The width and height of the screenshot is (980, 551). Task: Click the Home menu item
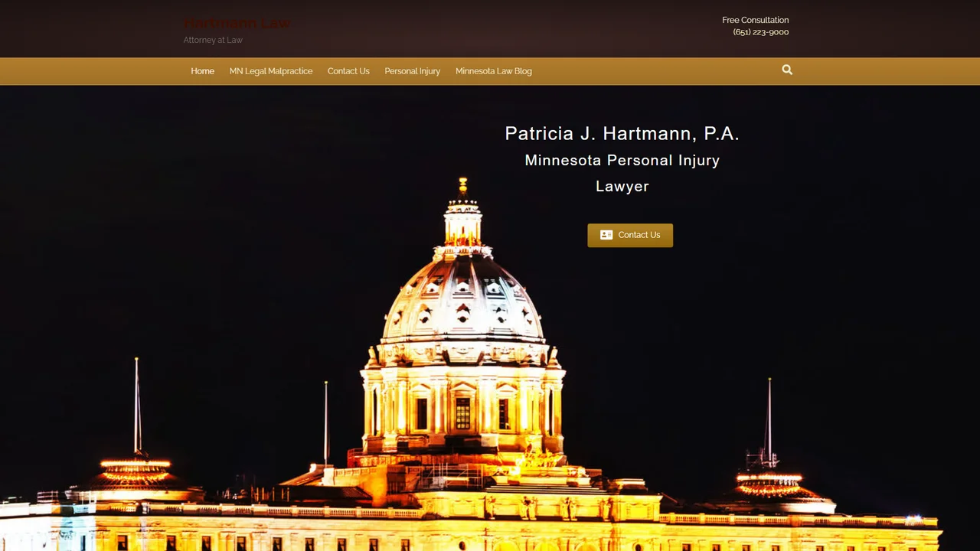click(x=202, y=71)
